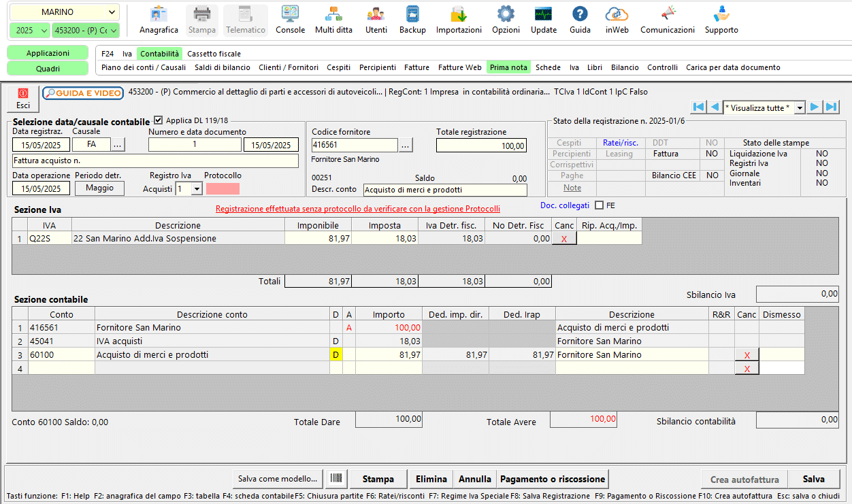This screenshot has width=852, height=504.
Task: Go to next registration record
Action: (815, 107)
